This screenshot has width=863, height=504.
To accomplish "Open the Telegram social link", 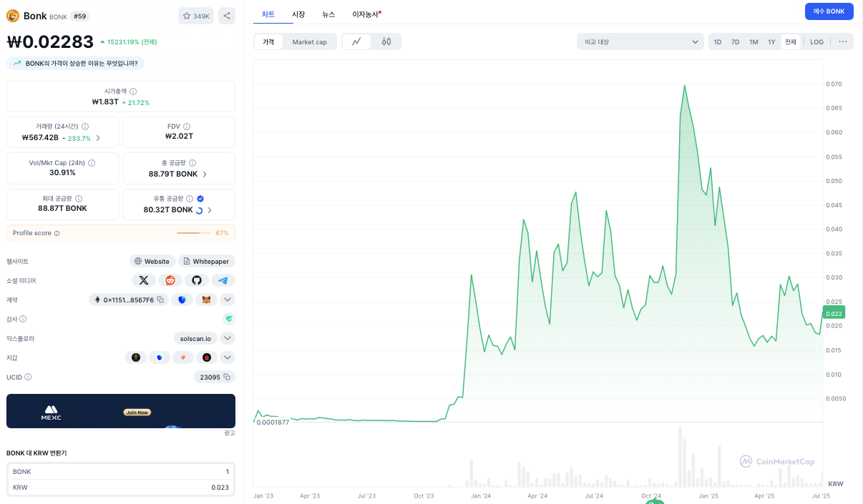I will point(223,281).
